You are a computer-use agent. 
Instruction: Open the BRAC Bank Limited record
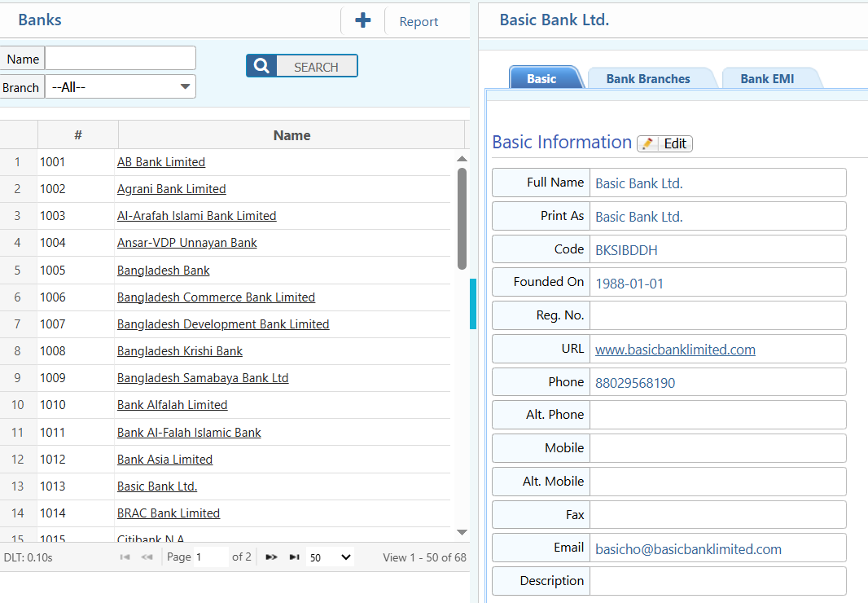click(168, 513)
